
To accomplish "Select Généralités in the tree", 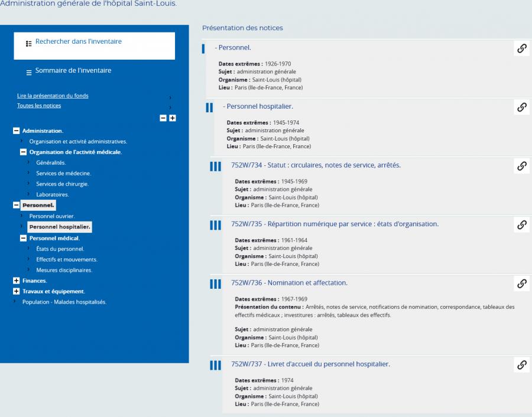I will click(x=51, y=163).
